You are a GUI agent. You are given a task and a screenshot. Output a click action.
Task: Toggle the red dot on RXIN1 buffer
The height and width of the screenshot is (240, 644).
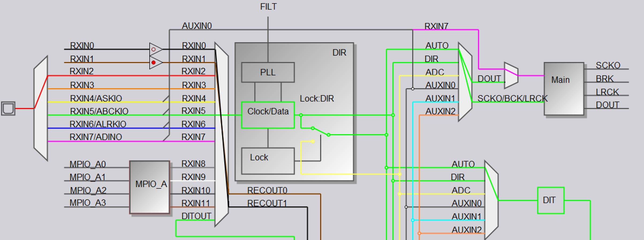(153, 63)
